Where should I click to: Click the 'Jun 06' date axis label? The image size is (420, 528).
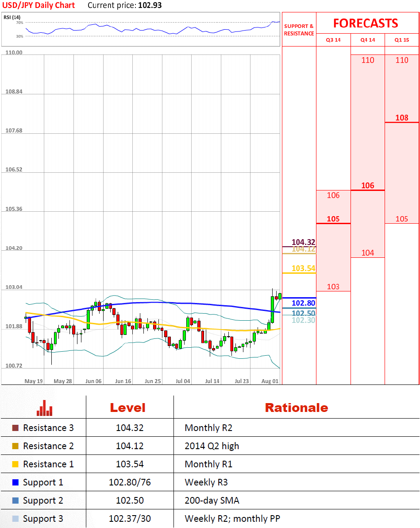(x=93, y=381)
